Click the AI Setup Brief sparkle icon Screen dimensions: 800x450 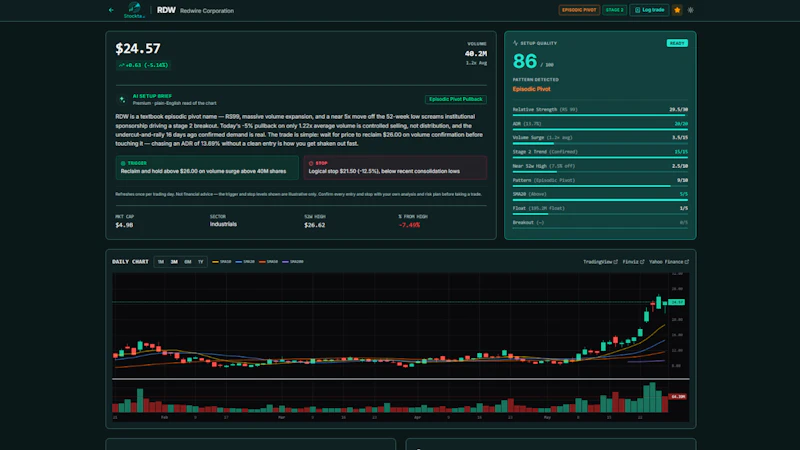coord(122,99)
